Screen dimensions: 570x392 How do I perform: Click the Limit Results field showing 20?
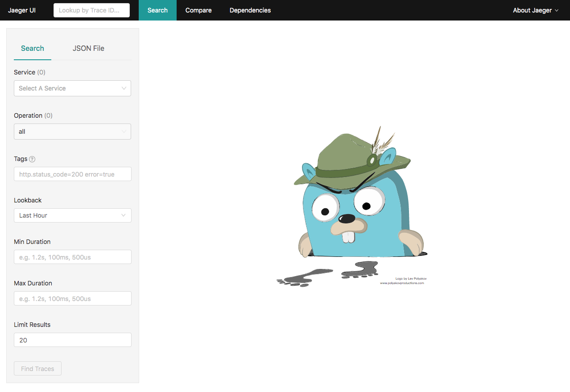[x=73, y=340]
